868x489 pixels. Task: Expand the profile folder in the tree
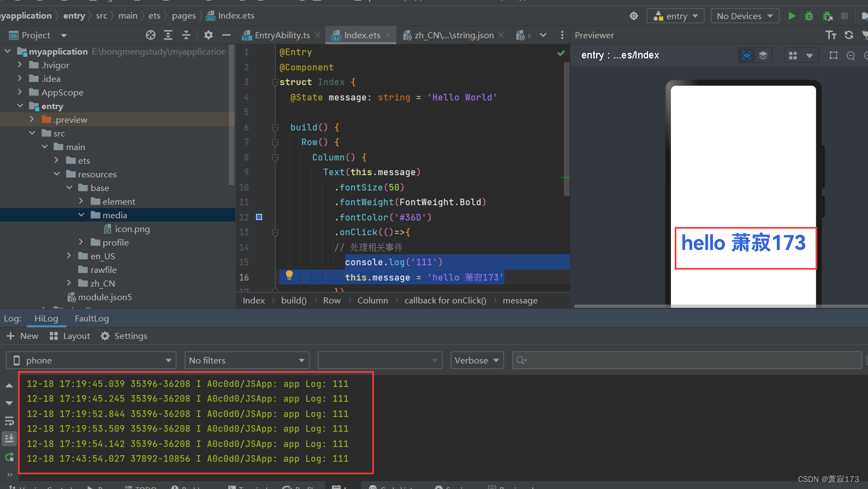tap(81, 242)
